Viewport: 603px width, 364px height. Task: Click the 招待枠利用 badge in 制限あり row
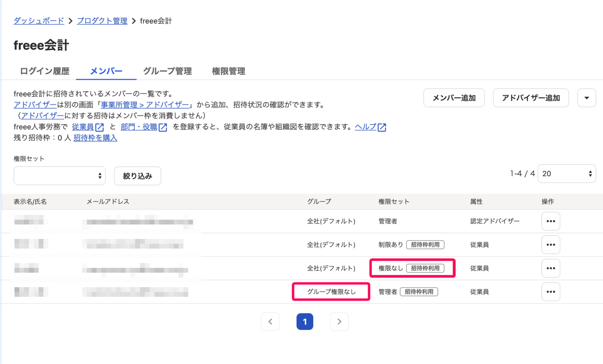click(425, 245)
